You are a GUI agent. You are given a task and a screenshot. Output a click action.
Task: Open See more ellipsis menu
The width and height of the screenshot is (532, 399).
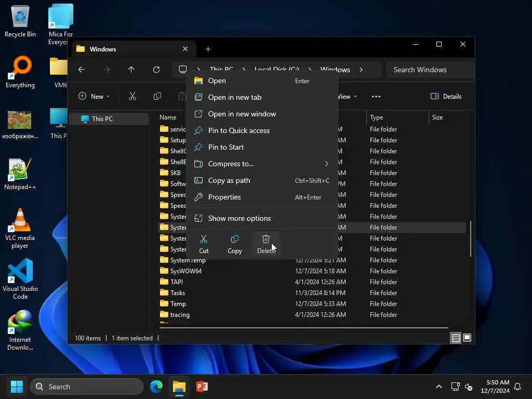click(376, 96)
